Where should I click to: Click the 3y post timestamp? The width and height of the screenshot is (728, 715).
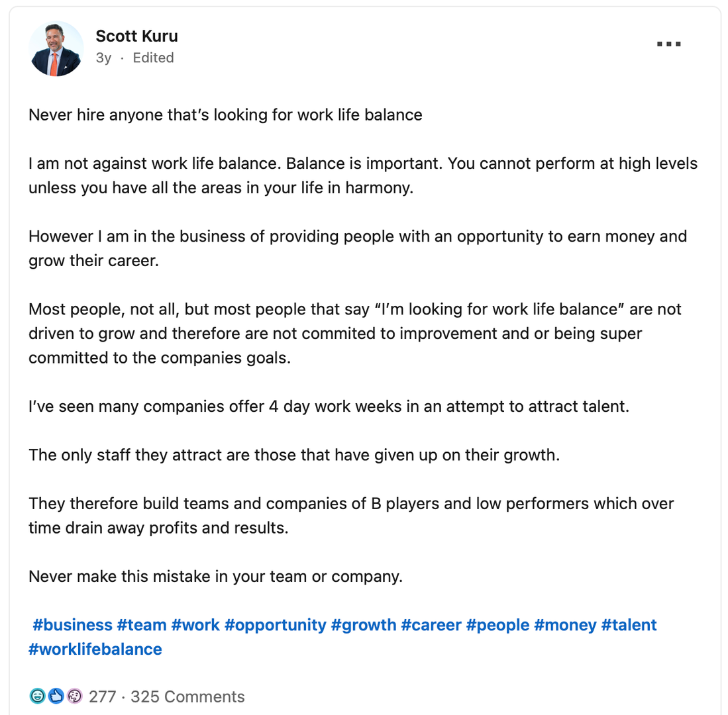[x=103, y=58]
